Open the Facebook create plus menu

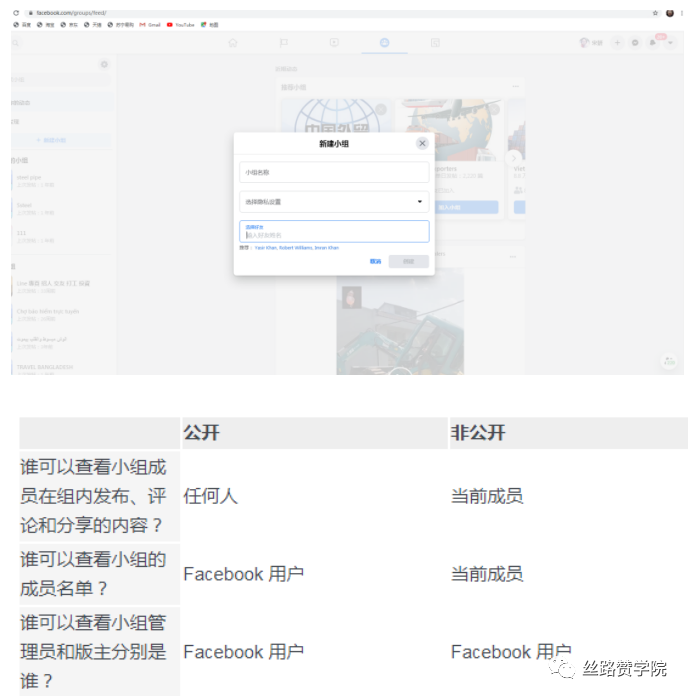click(617, 43)
